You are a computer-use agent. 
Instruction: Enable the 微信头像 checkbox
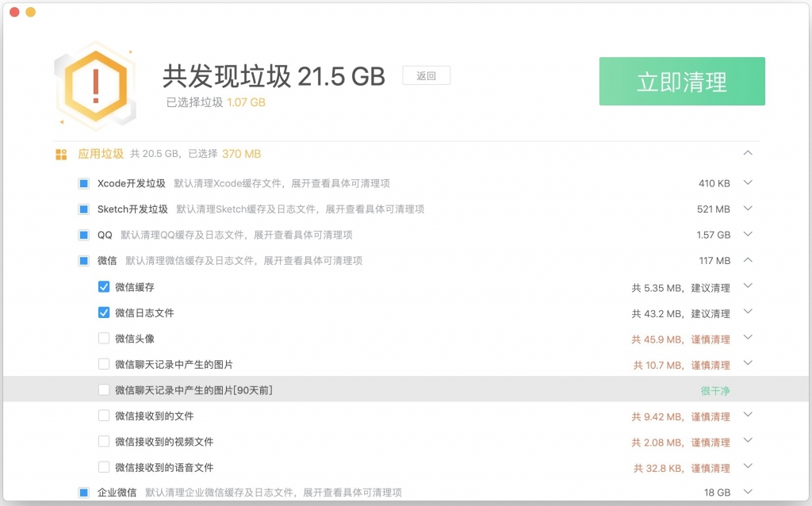(103, 338)
